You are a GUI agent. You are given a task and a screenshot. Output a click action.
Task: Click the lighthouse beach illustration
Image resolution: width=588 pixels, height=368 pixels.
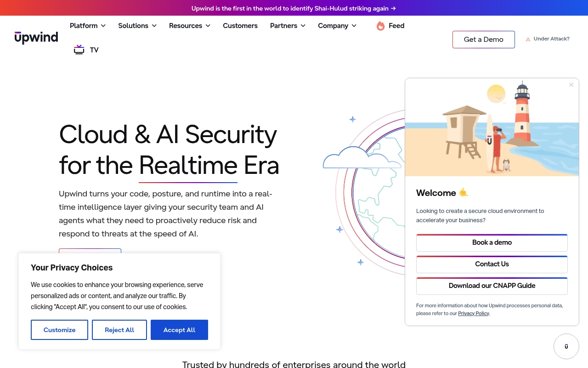click(x=492, y=127)
